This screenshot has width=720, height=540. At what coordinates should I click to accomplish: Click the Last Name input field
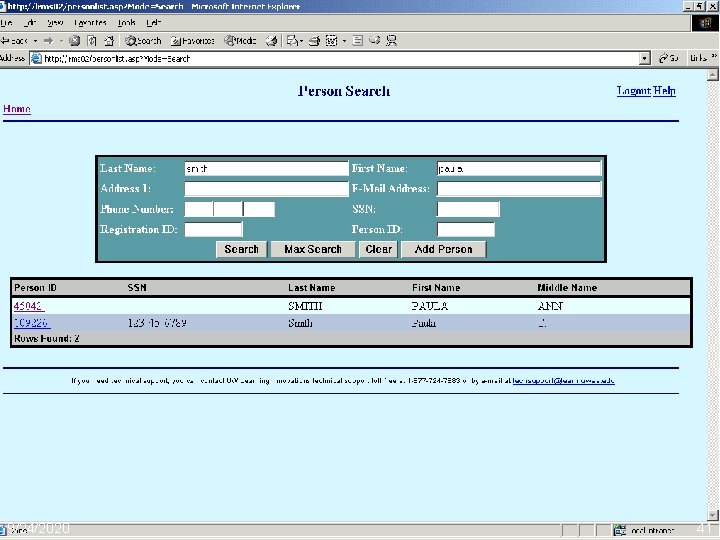point(266,169)
